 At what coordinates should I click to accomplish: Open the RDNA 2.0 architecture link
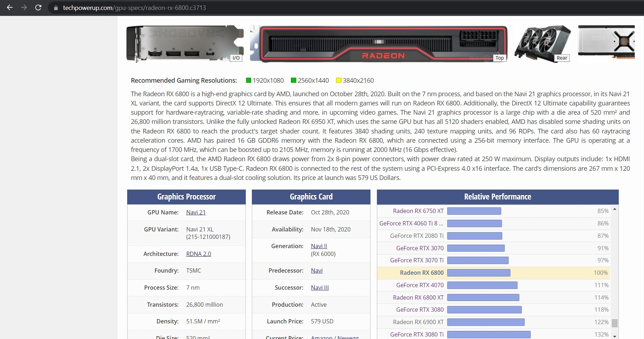(x=199, y=254)
